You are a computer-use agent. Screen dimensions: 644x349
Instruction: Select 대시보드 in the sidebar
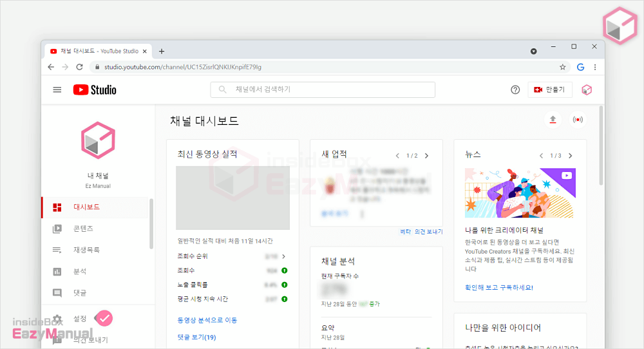point(95,207)
